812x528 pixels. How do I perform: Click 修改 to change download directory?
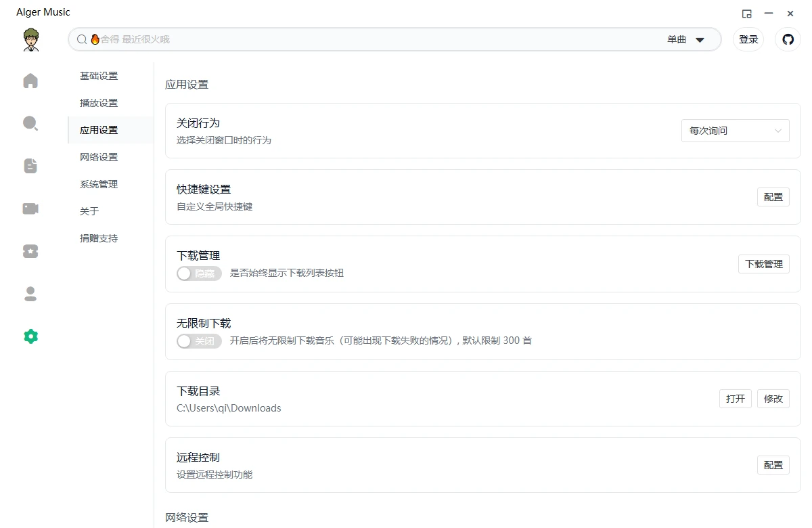pos(773,399)
